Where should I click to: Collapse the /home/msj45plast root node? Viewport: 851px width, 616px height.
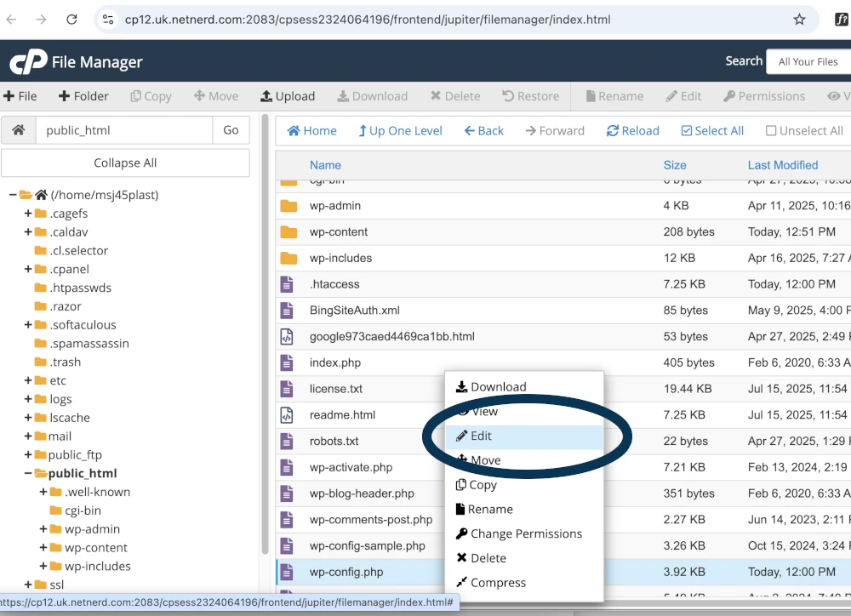coord(13,195)
